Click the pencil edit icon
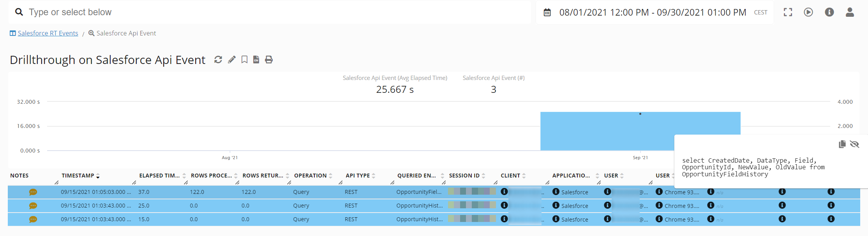This screenshot has height=236, width=868. [232, 60]
